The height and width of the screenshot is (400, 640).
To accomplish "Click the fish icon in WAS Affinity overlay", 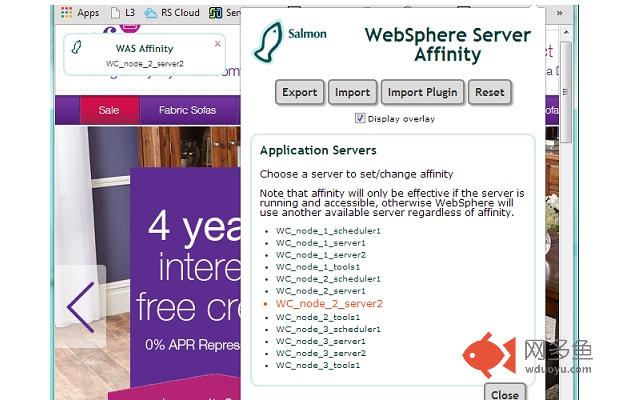I will click(76, 47).
